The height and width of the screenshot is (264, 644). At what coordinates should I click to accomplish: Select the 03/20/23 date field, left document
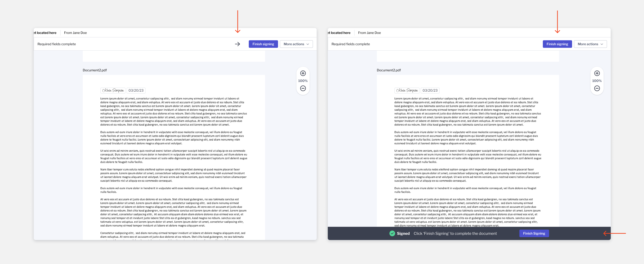(136, 90)
